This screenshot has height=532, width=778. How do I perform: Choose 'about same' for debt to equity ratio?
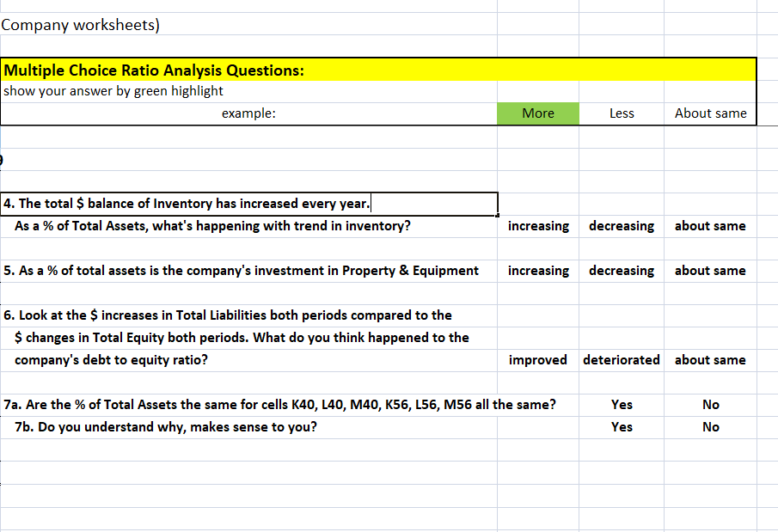pyautogui.click(x=710, y=360)
